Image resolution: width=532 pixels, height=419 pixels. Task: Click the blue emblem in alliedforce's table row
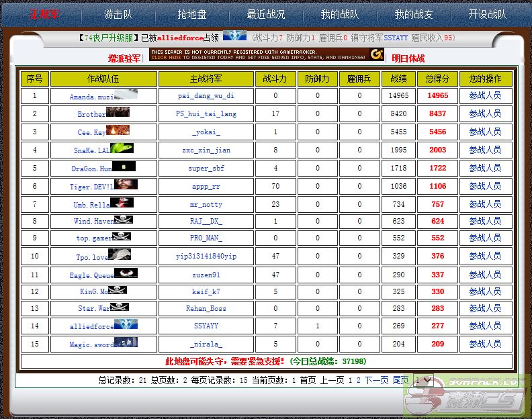(126, 324)
